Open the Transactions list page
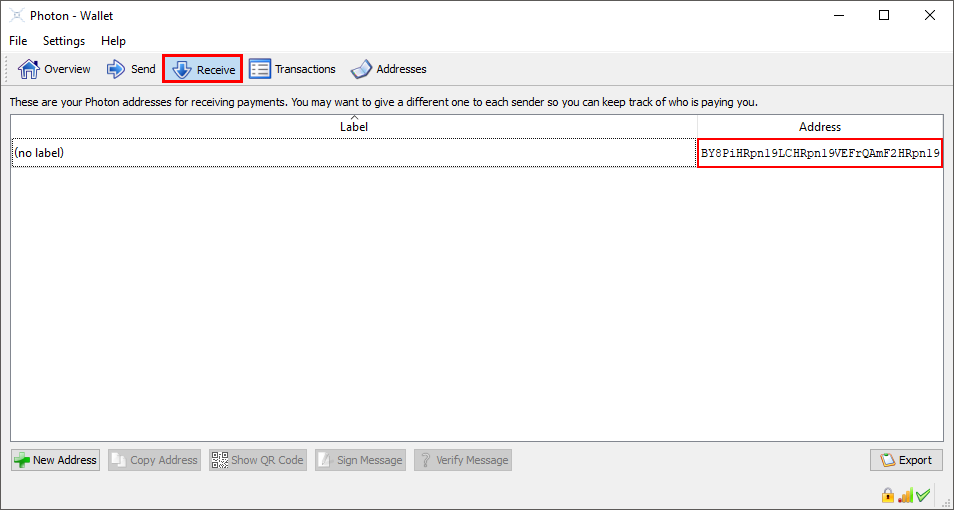Viewport: 954px width, 510px height. point(293,69)
